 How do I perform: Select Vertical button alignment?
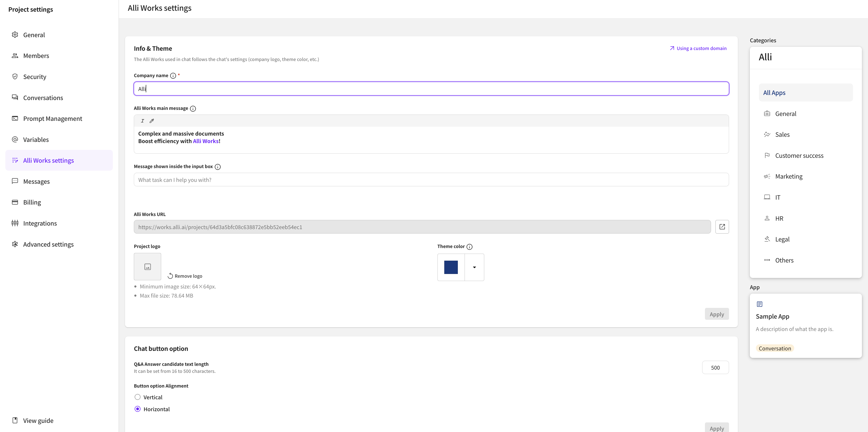click(x=138, y=397)
